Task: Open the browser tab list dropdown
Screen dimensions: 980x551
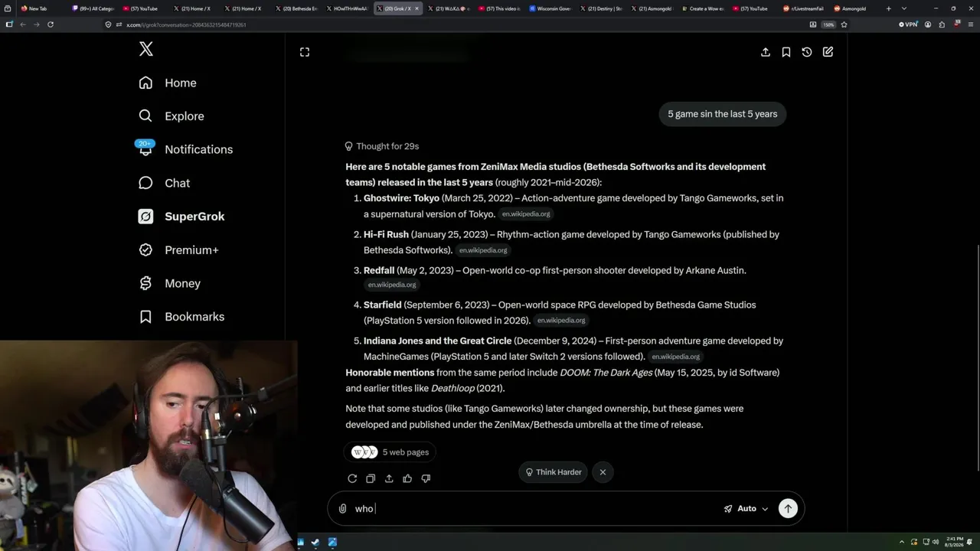Action: 904,8
